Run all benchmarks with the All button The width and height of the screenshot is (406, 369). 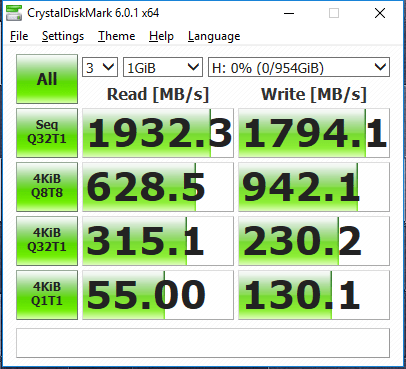[x=47, y=79]
